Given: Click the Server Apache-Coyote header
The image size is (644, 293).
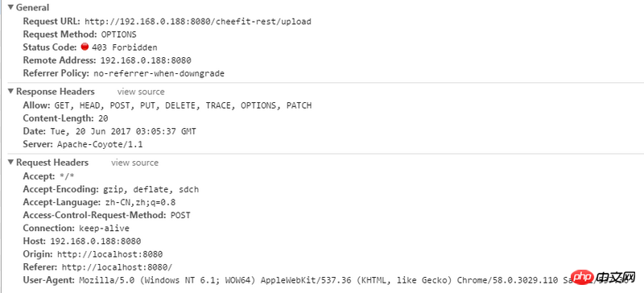Looking at the screenshot, I should tap(83, 145).
